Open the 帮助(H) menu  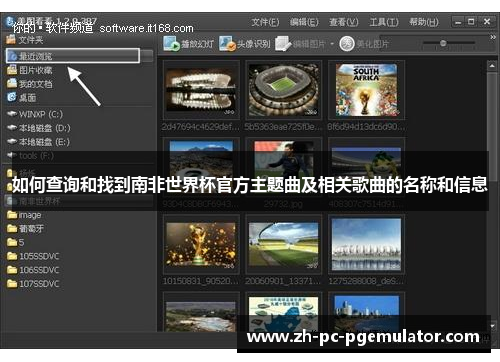[424, 22]
